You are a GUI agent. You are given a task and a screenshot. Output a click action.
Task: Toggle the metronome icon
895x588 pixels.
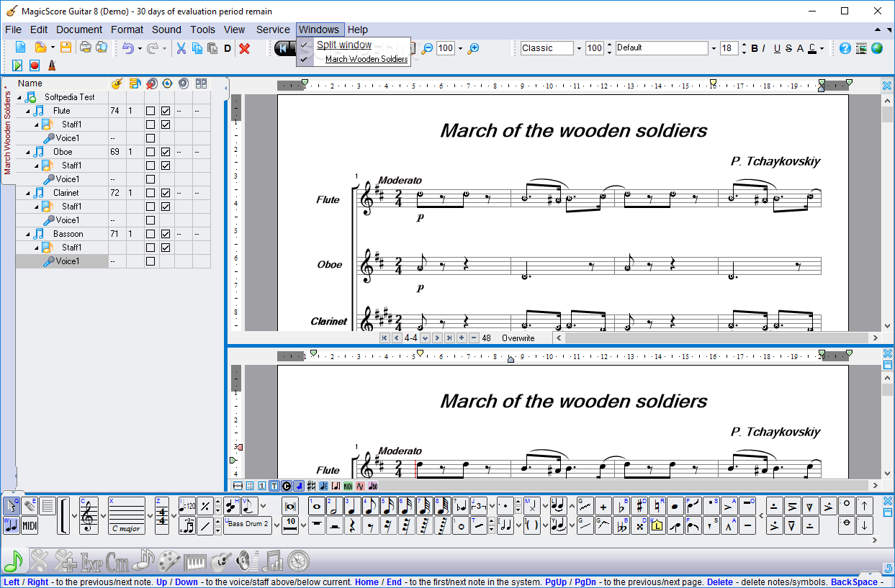[52, 65]
